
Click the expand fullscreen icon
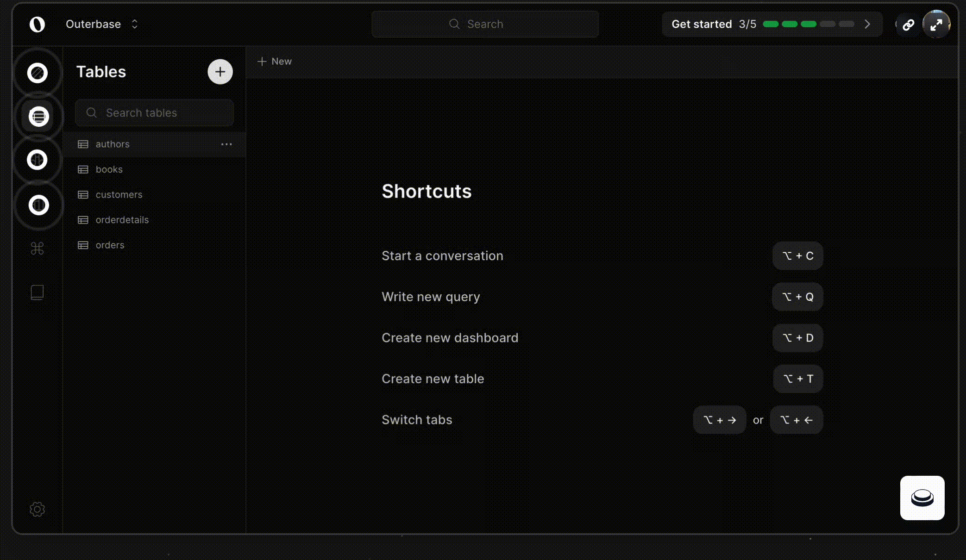coord(936,25)
